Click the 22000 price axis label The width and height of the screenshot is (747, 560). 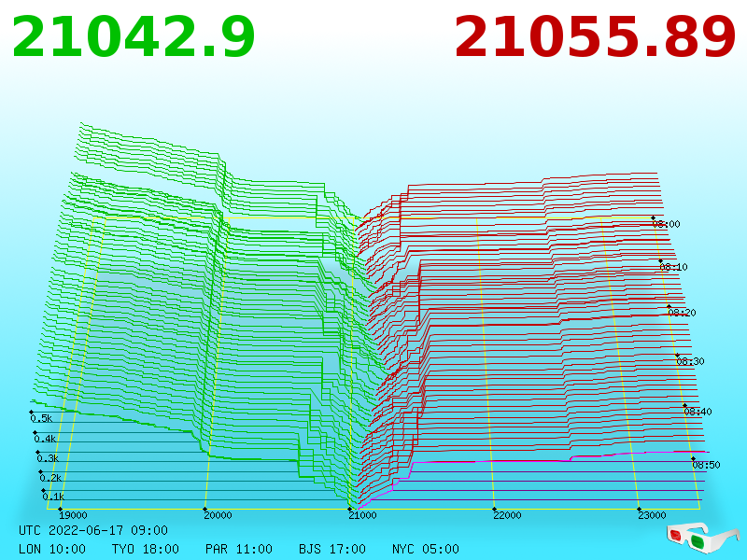coord(507,515)
